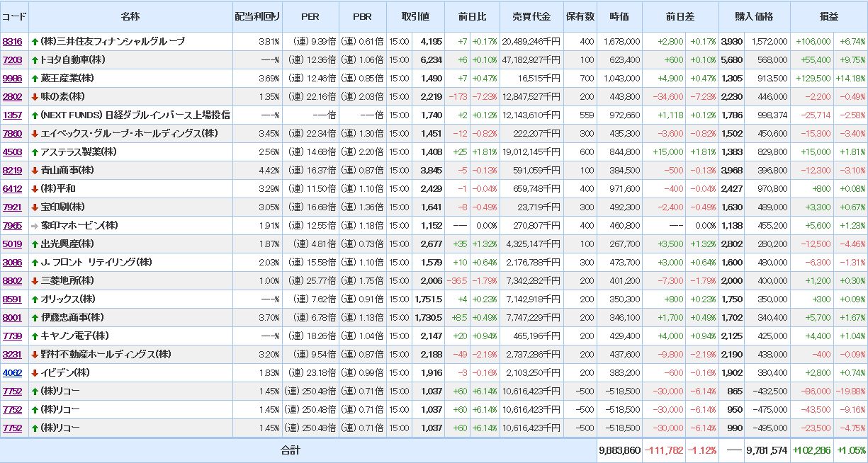
Task: Click the 配当利回り column header
Action: [257, 16]
